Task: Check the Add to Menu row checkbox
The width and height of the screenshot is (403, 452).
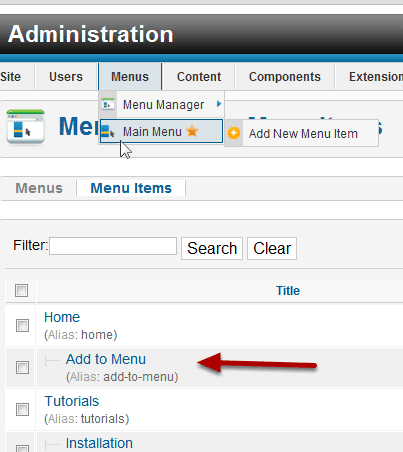Action: point(22,367)
